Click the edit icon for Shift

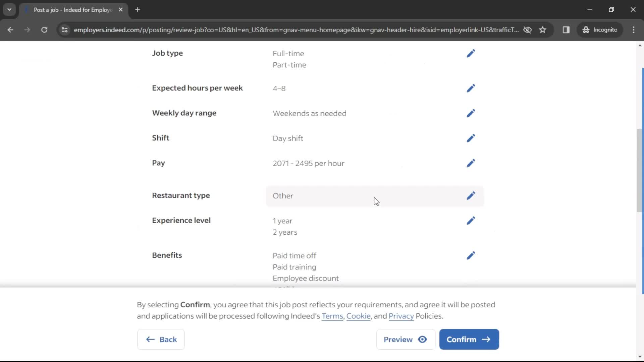click(x=470, y=138)
